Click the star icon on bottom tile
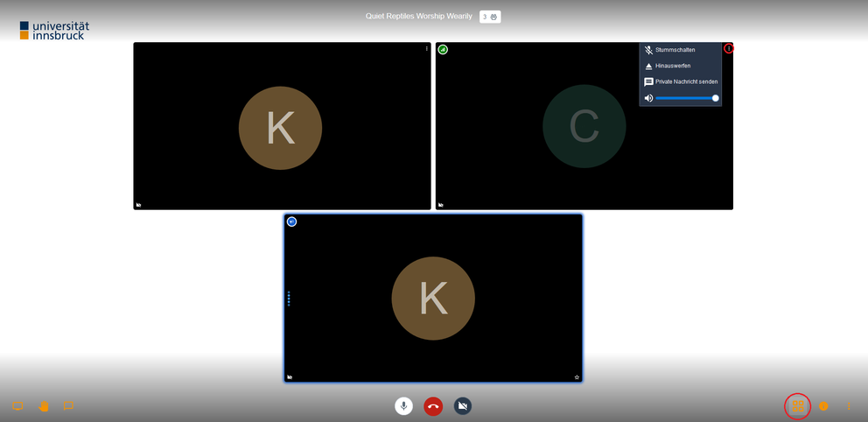868x422 pixels. pos(577,377)
